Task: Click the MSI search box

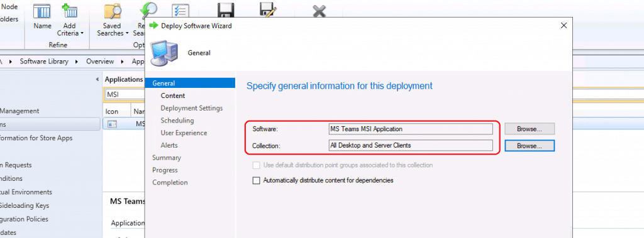Action: (125, 95)
